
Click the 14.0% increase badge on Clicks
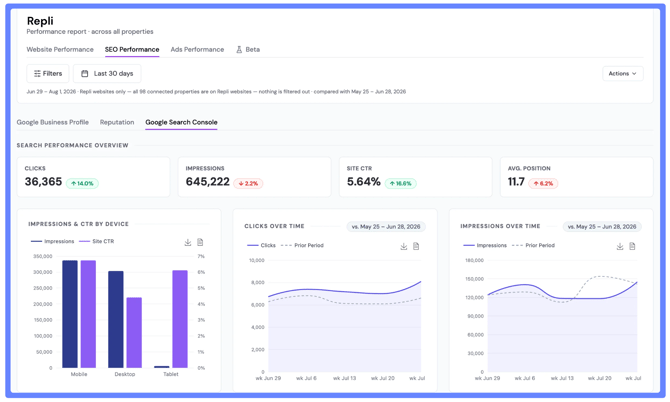[82, 183]
